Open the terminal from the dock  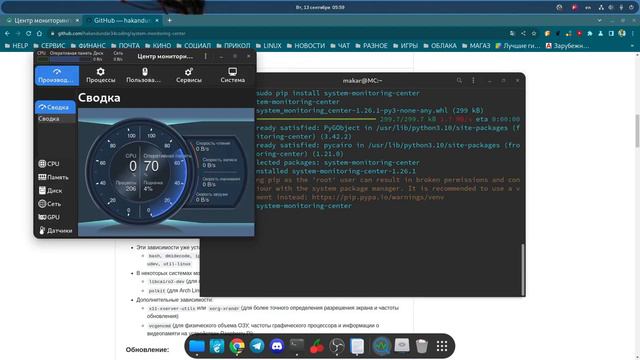click(297, 346)
